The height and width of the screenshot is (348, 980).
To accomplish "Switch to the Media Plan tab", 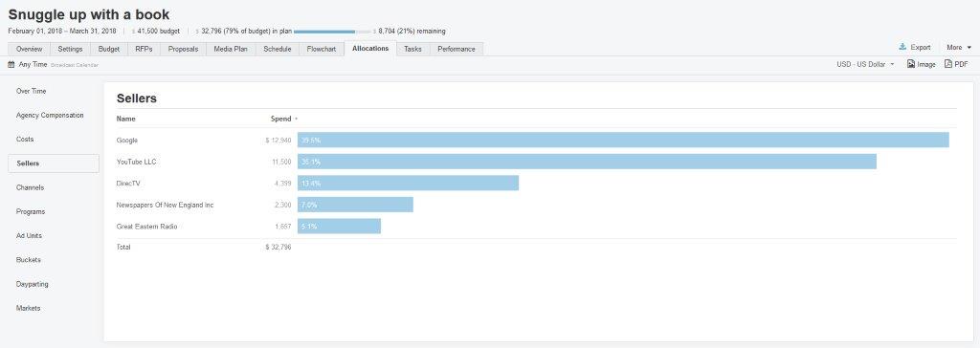I will pyautogui.click(x=231, y=49).
